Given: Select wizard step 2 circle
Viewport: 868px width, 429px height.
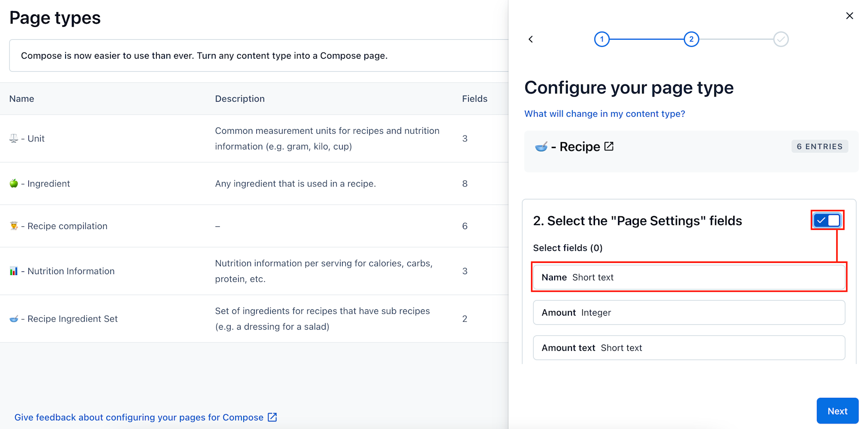Looking at the screenshot, I should 691,39.
